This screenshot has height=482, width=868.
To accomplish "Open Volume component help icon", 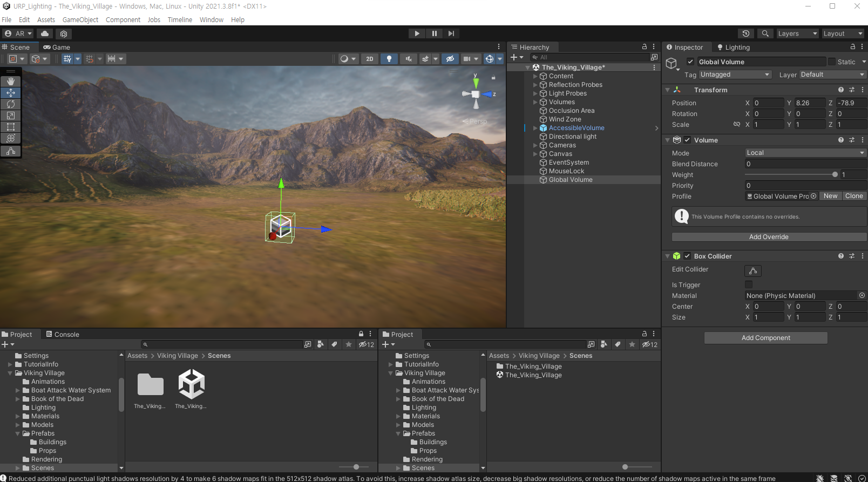I will (x=840, y=140).
